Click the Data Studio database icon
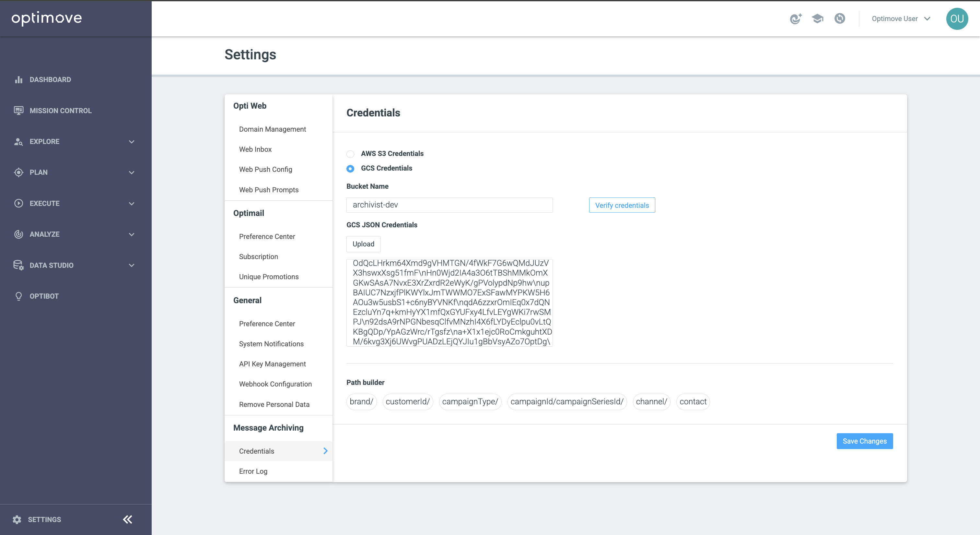The image size is (980, 535). [x=18, y=265]
